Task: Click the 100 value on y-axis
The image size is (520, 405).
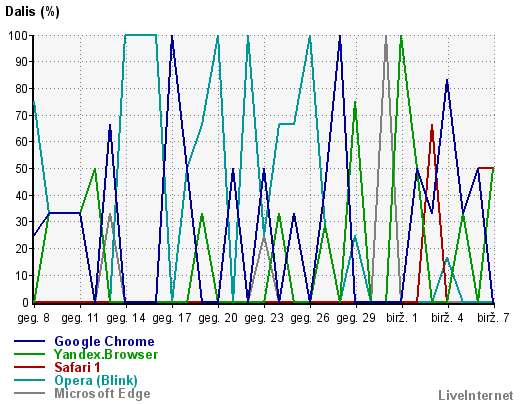Action: (x=18, y=35)
